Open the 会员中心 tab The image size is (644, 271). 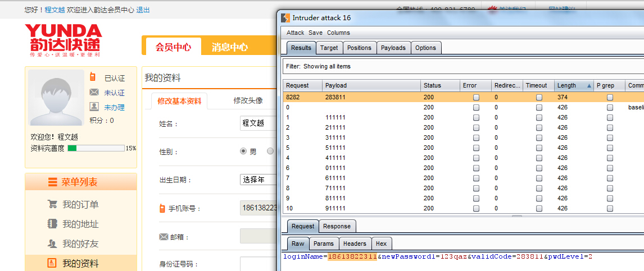(x=173, y=47)
